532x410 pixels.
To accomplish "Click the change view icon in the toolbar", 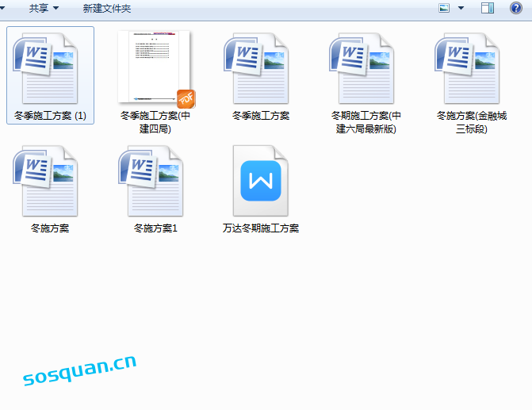I will point(444,8).
